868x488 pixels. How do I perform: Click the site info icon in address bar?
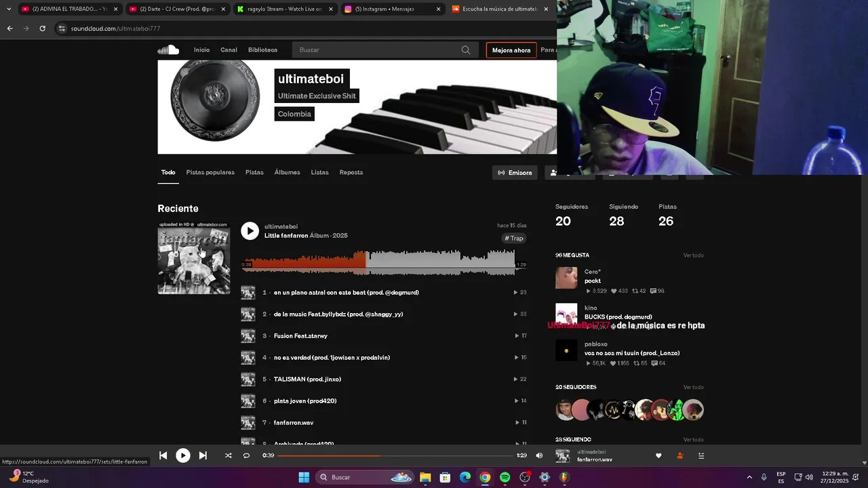click(x=62, y=28)
